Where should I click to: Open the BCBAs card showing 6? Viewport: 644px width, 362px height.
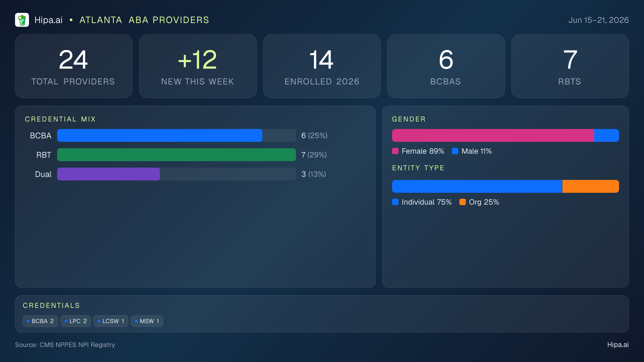446,66
